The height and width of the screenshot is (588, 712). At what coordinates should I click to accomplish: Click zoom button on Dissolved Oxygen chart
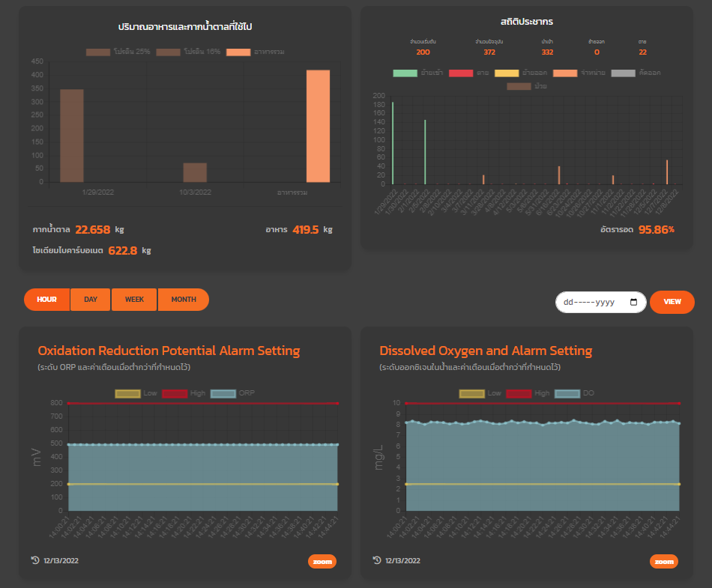pos(664,562)
